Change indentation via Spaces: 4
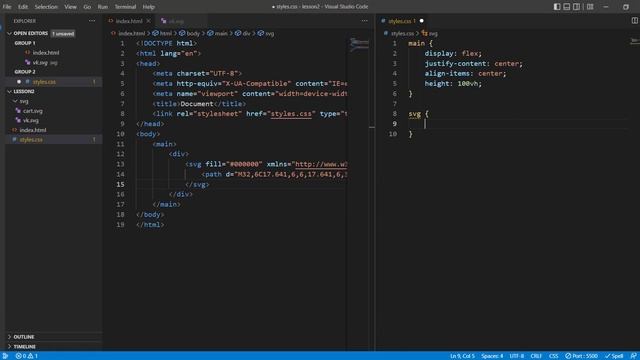The height and width of the screenshot is (360, 640). coord(492,356)
